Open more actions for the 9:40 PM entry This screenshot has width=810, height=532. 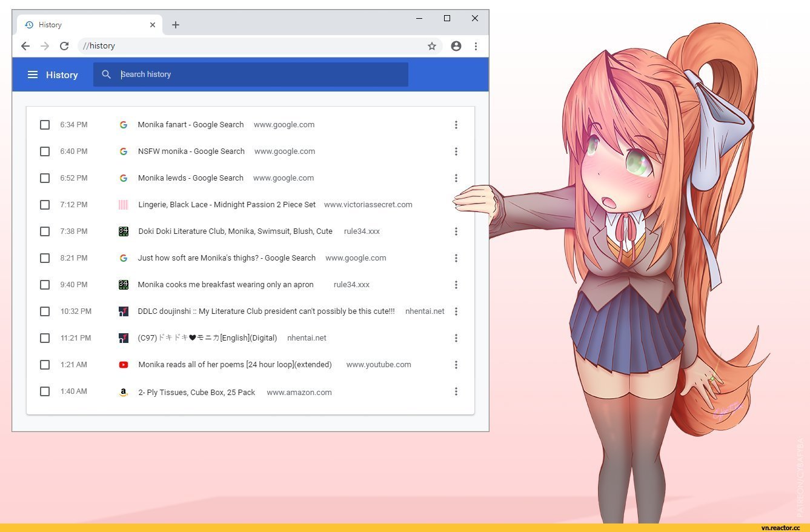click(x=456, y=285)
